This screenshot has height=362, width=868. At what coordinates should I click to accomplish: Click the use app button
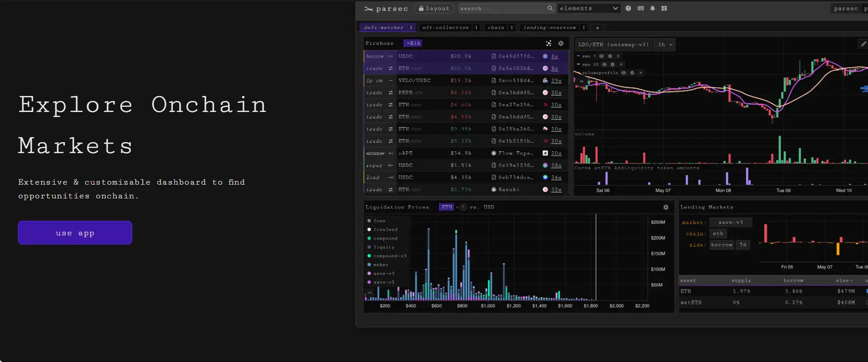tap(75, 233)
